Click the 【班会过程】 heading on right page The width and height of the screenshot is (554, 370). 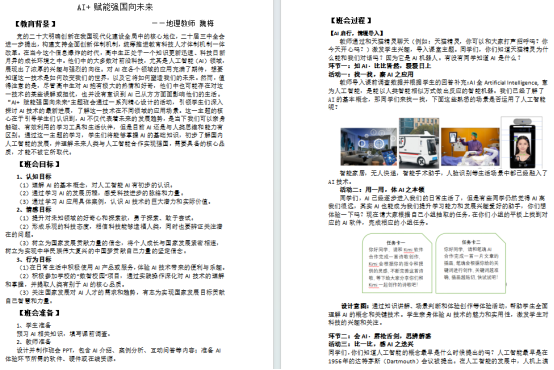(351, 20)
